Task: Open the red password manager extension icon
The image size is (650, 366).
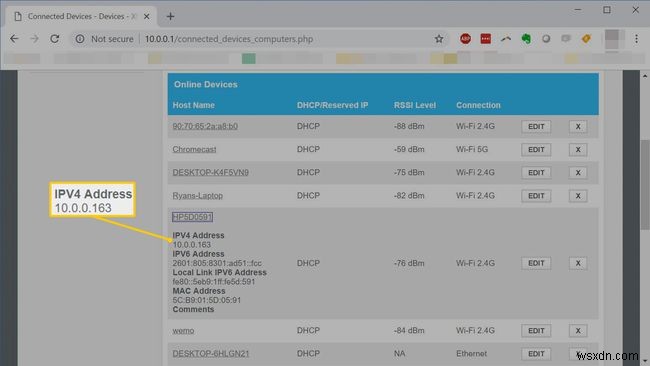Action: point(485,39)
